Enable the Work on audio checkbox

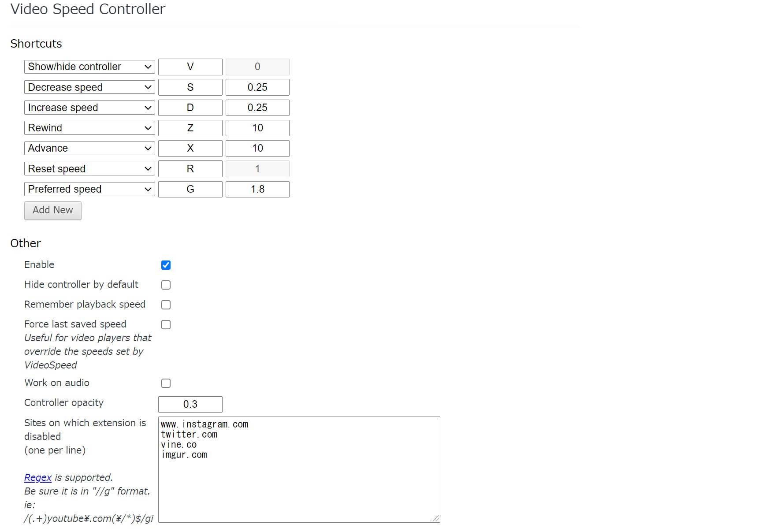tap(166, 383)
